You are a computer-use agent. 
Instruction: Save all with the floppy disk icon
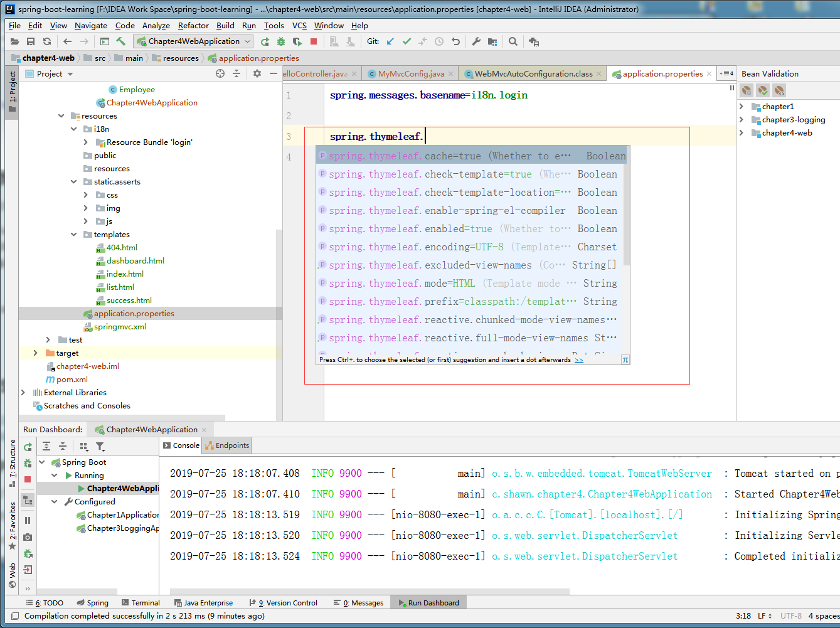(31, 41)
